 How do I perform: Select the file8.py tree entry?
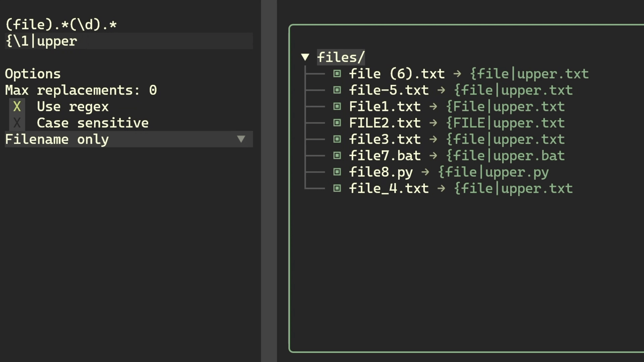tap(381, 172)
